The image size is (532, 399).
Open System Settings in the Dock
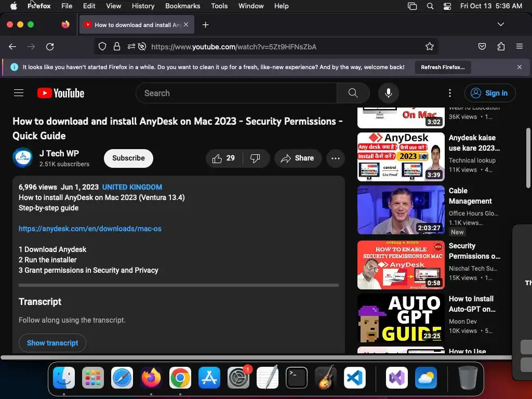(238, 378)
